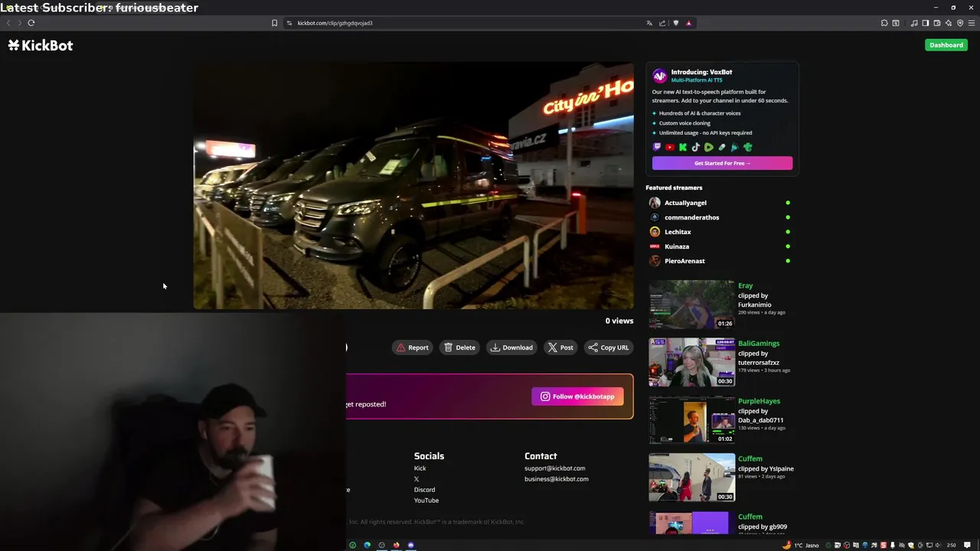Open the X socials link in footer
980x551 pixels.
(416, 479)
